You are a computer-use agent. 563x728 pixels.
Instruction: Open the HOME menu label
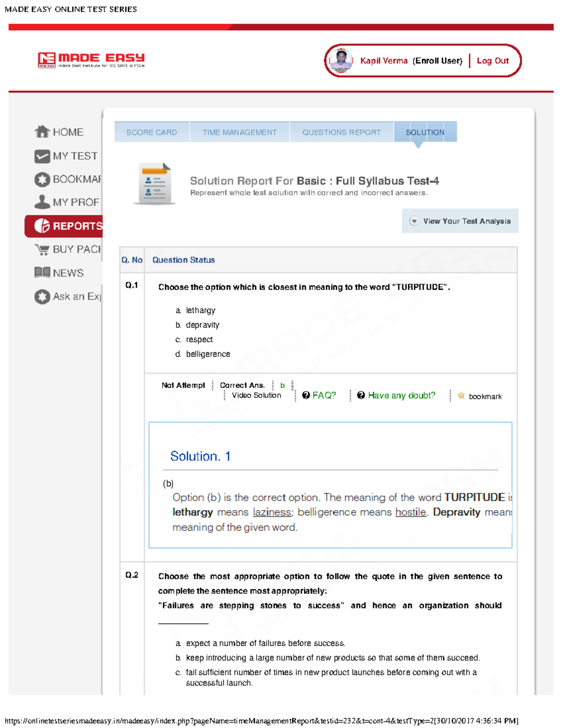click(x=68, y=132)
